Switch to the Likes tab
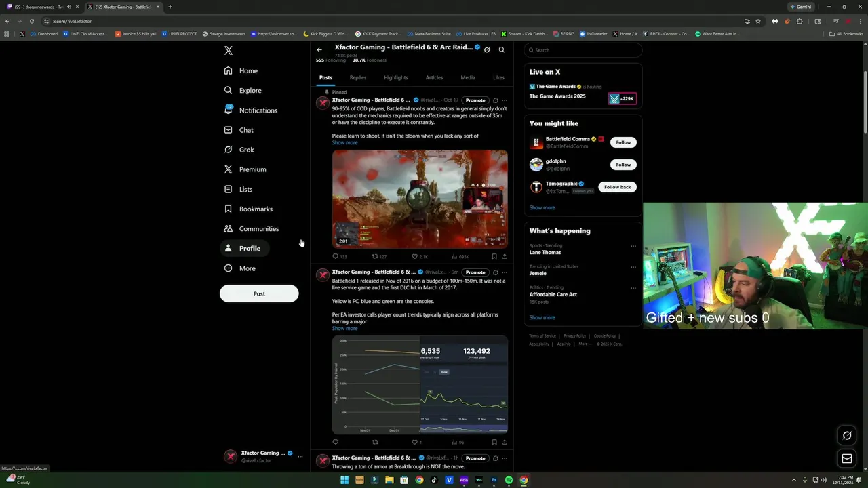The image size is (868, 488). click(498, 77)
